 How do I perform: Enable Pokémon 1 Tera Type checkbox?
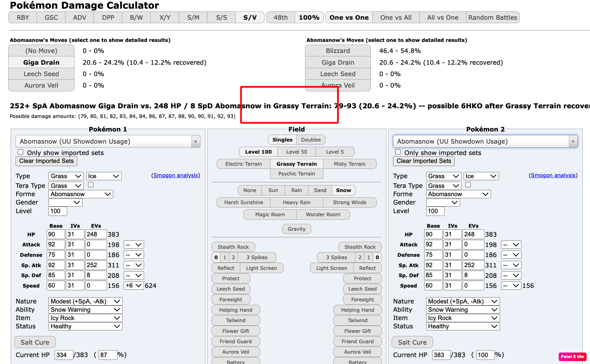click(x=91, y=185)
